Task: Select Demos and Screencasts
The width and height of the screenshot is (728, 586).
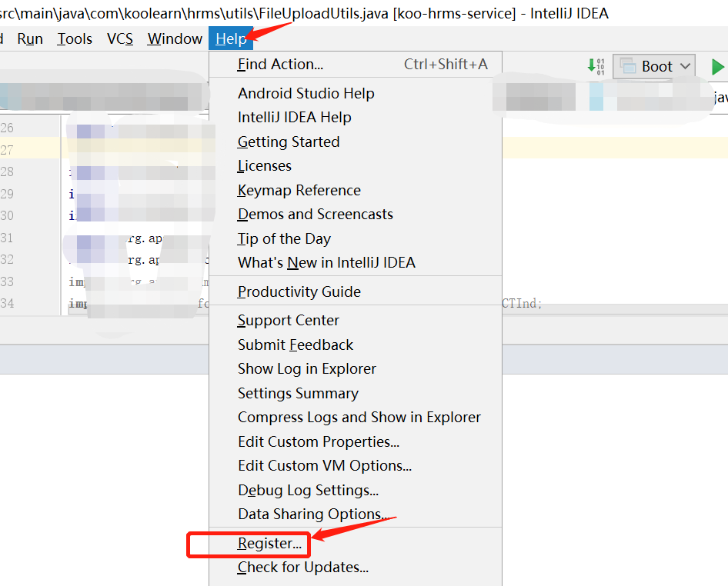Action: tap(356, 215)
